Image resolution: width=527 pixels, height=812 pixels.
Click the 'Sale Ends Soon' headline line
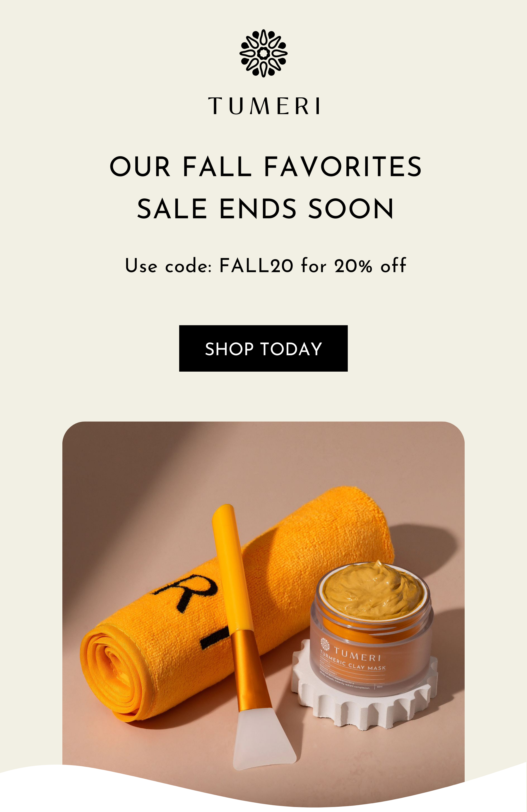click(x=265, y=208)
